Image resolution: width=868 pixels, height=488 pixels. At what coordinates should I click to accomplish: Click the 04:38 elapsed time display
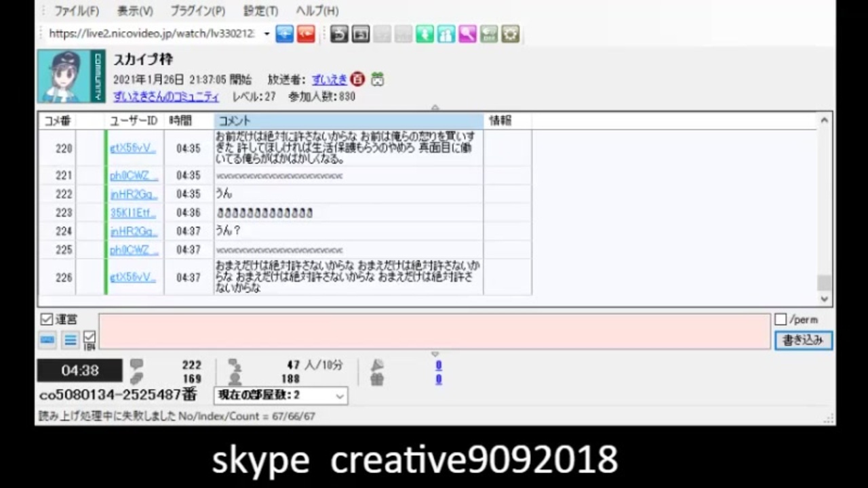(80, 371)
